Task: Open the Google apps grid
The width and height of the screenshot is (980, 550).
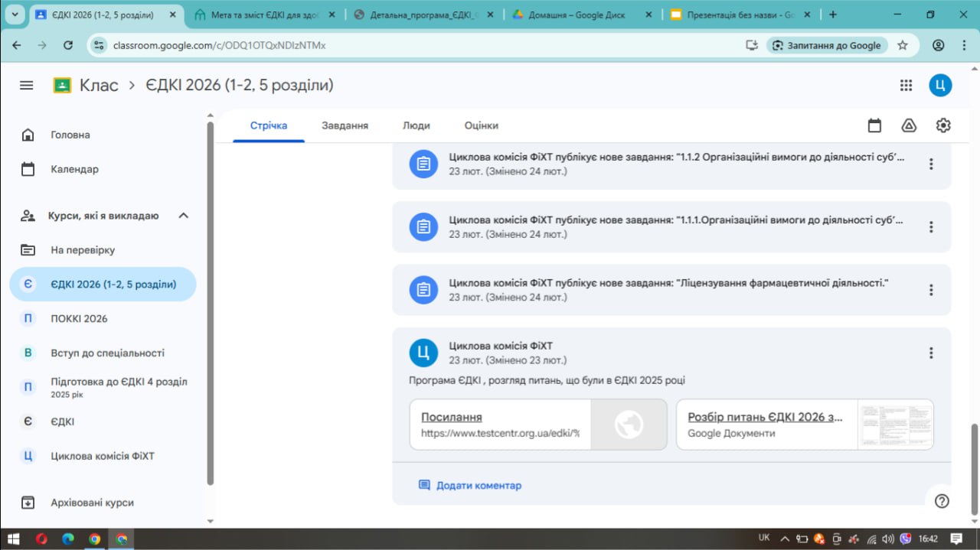Action: [906, 86]
